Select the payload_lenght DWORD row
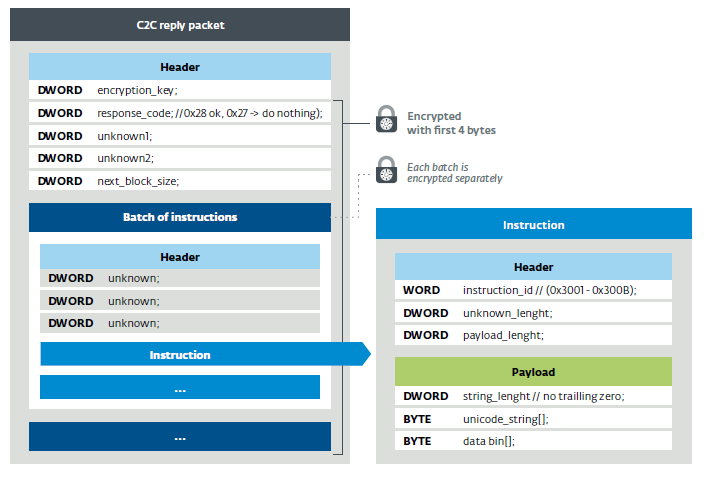 533,335
